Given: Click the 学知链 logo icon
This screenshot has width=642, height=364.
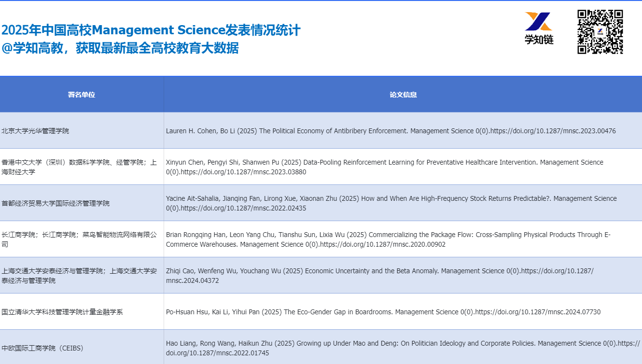Looking at the screenshot, I should pyautogui.click(x=539, y=28).
